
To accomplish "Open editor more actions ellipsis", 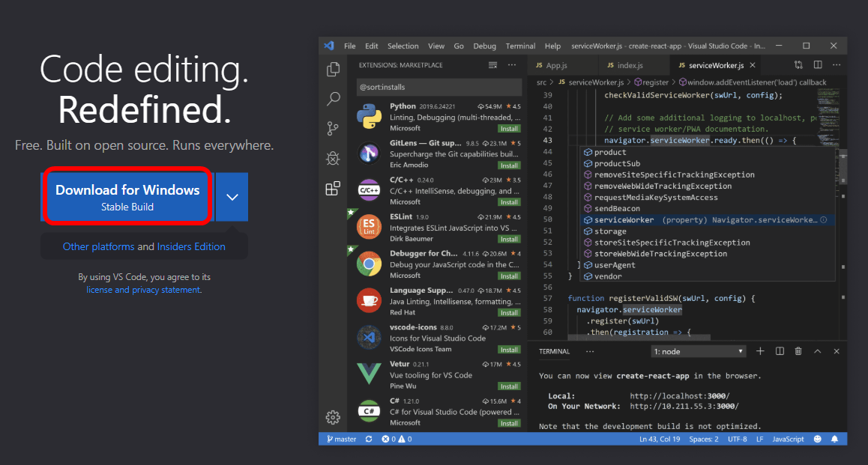I will 837,65.
